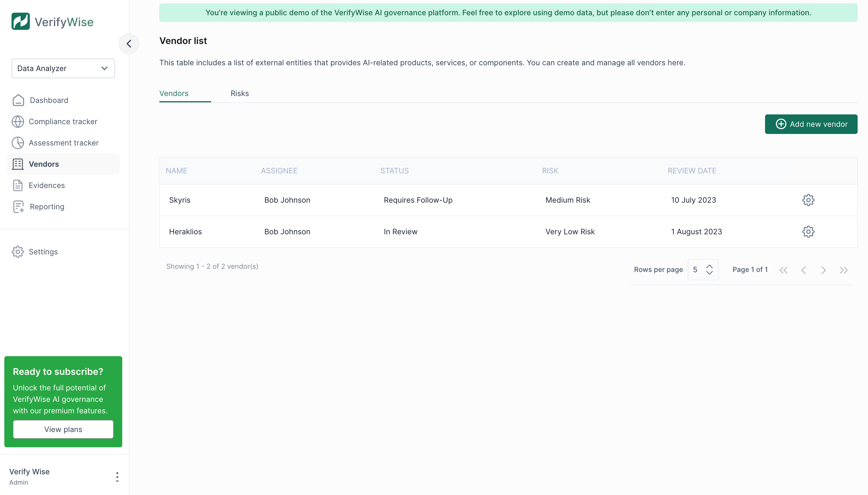Screen dimensions: 868x495
Task: Jump to the last page with the double-arrow
Action: 844,270
